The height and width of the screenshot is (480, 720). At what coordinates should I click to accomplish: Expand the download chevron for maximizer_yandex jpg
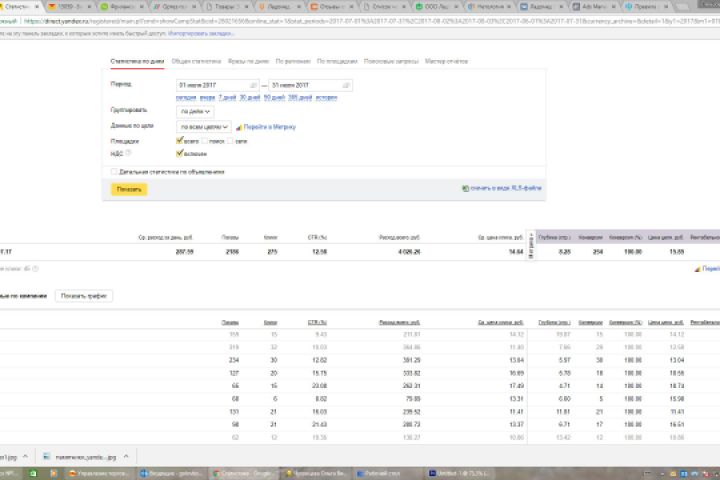pos(126,457)
